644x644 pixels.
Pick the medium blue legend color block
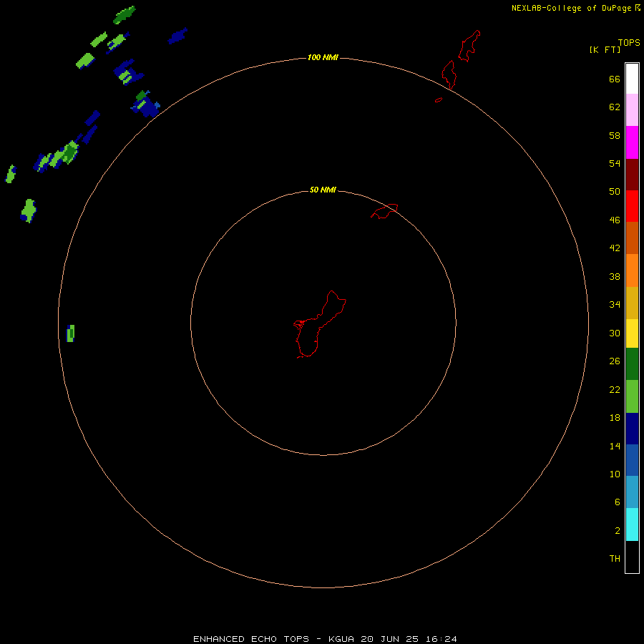(x=632, y=460)
